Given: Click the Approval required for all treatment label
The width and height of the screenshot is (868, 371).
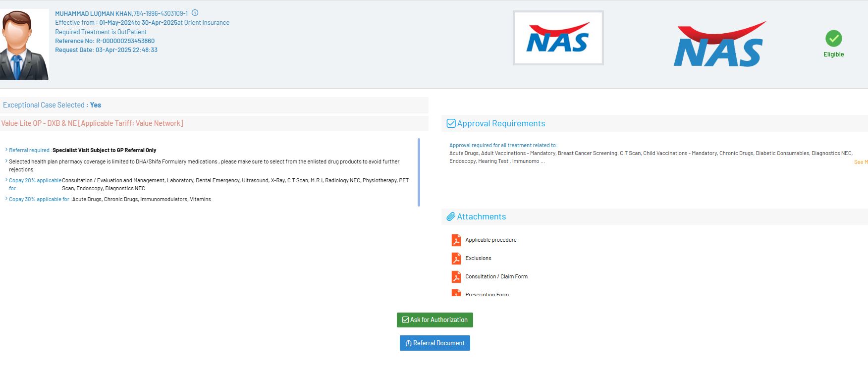Looking at the screenshot, I should pos(503,145).
